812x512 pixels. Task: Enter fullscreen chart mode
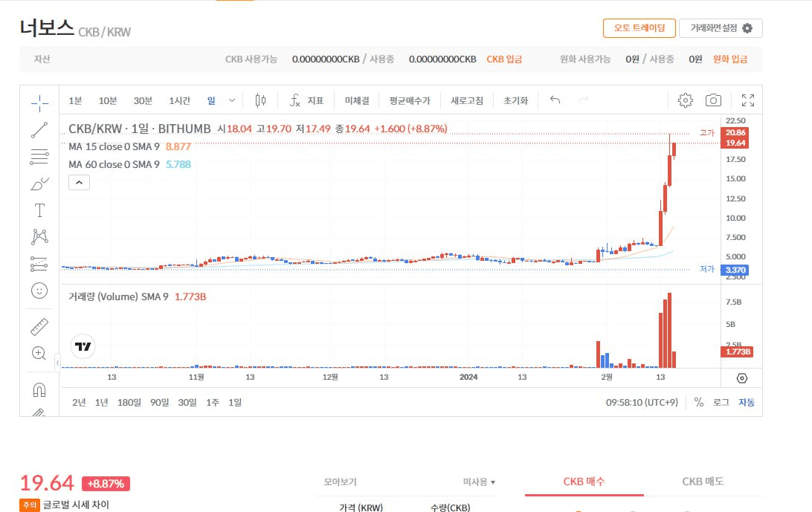point(748,100)
